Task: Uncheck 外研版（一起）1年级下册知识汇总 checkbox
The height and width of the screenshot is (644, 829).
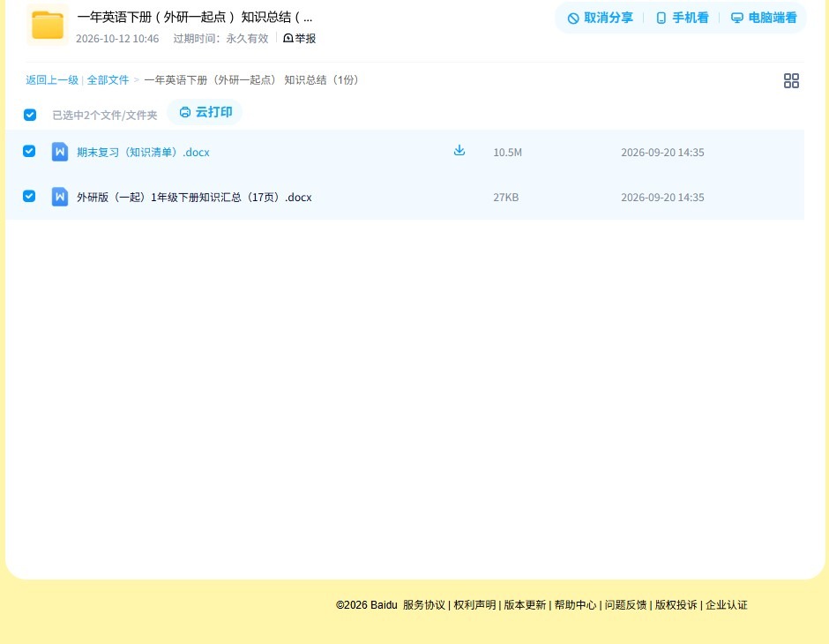Action: (x=29, y=196)
